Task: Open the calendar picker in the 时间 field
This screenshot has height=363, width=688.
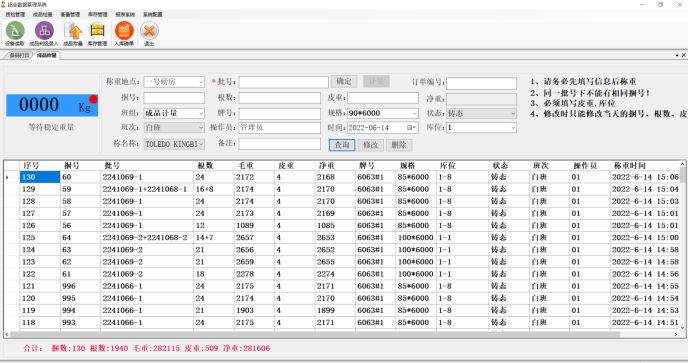Action: point(411,128)
